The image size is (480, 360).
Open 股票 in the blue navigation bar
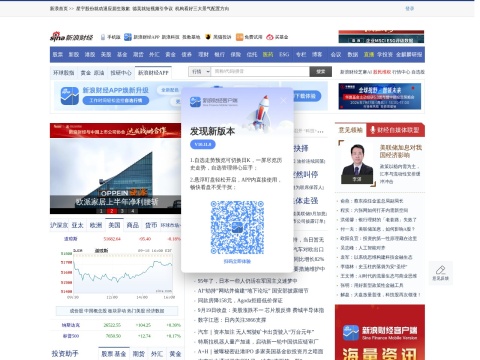58,55
